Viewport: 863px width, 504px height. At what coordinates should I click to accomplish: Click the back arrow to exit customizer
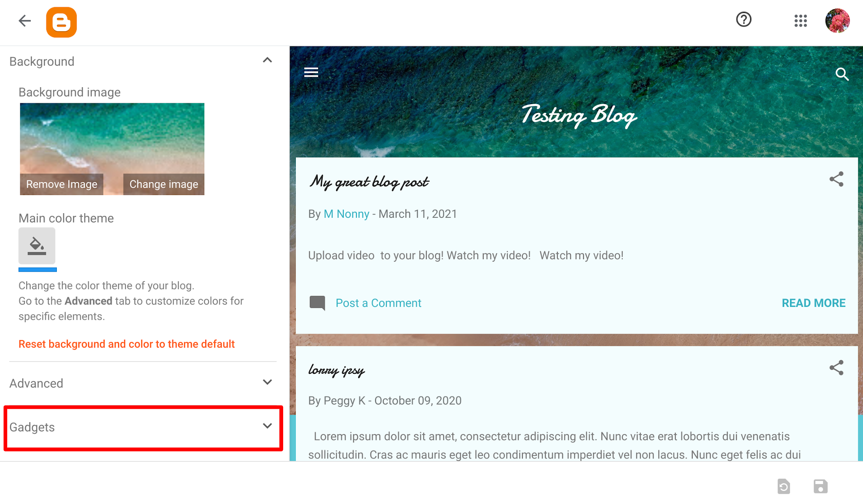(24, 21)
